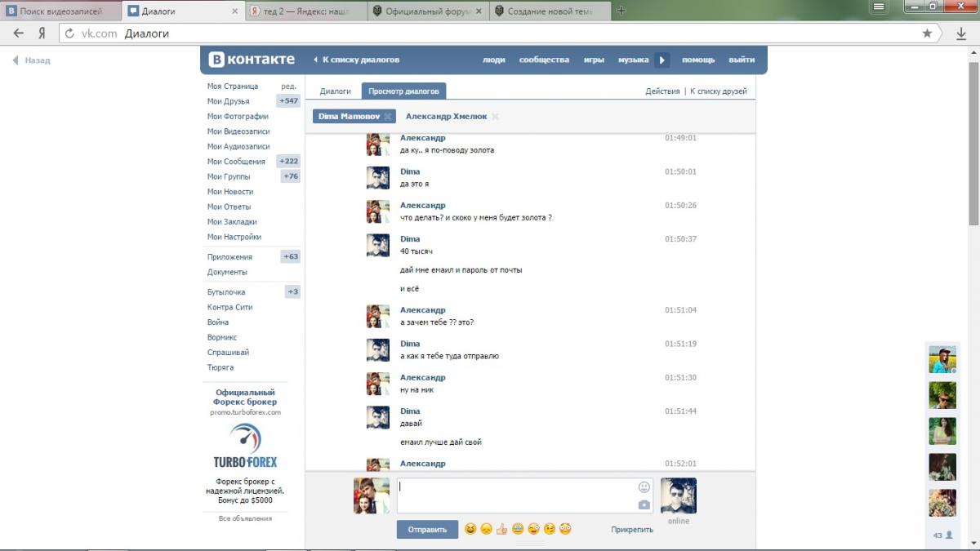This screenshot has height=551, width=980.
Task: Switch to the Диалоги tab
Action: [x=335, y=91]
